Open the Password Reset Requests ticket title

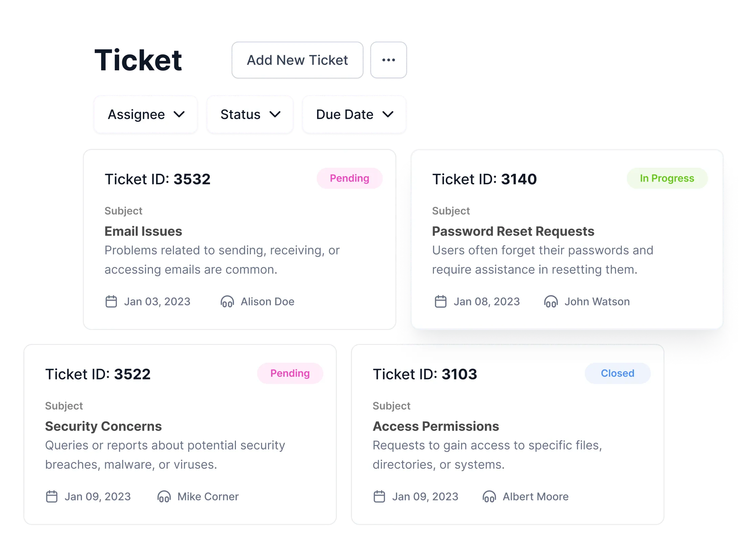(x=513, y=231)
